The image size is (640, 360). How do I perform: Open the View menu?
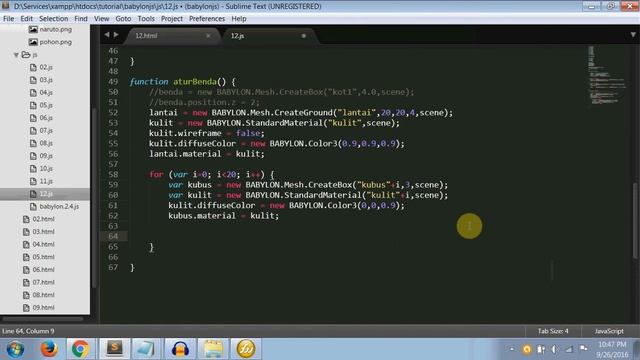coord(101,19)
